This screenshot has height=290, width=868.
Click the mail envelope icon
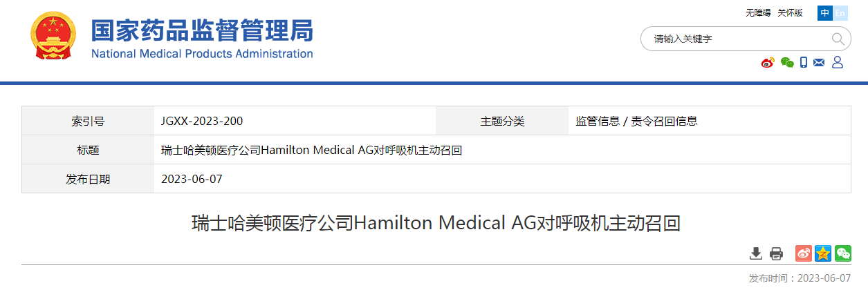[820, 63]
